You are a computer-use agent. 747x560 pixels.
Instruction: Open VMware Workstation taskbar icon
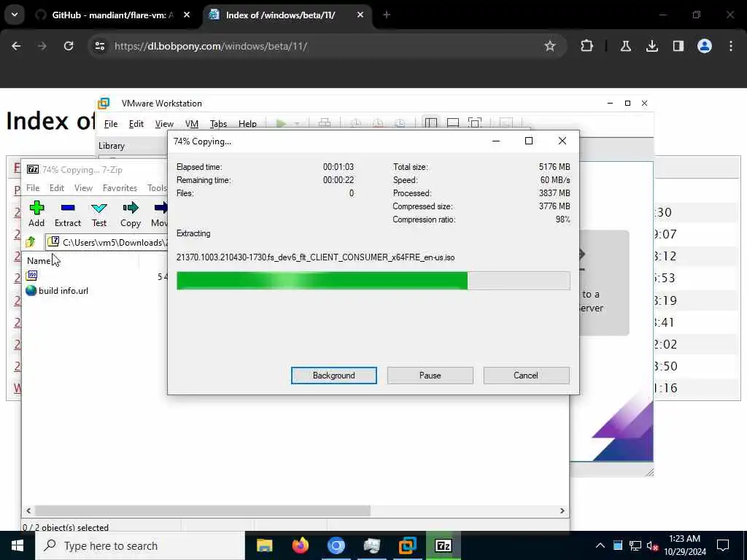(407, 545)
